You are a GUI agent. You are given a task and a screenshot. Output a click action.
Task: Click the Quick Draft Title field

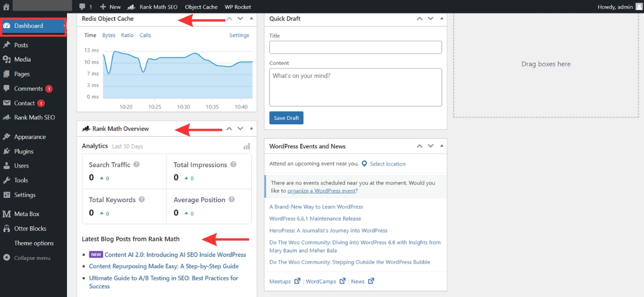coord(355,48)
